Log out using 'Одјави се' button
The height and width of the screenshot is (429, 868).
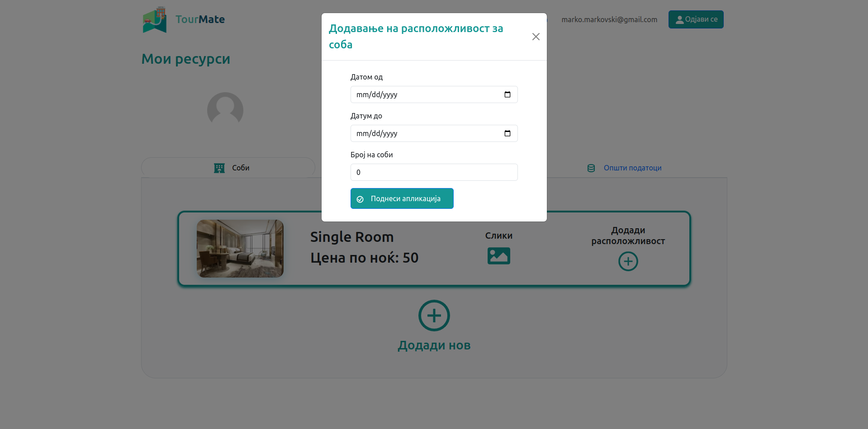(696, 19)
